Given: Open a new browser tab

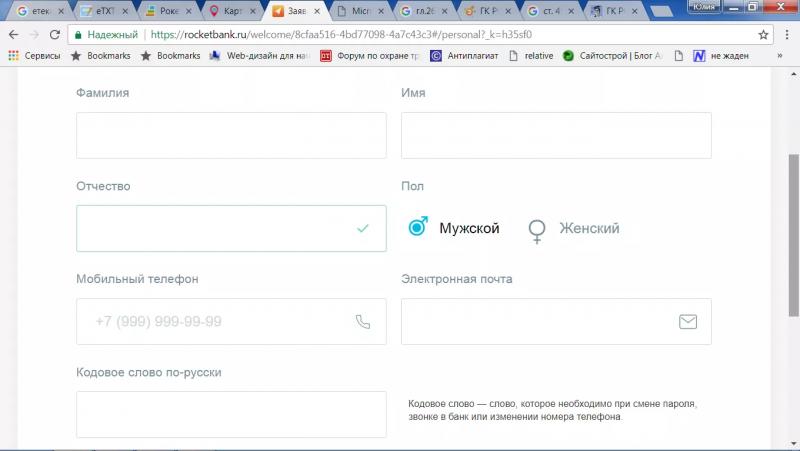Looking at the screenshot, I should pos(662,11).
